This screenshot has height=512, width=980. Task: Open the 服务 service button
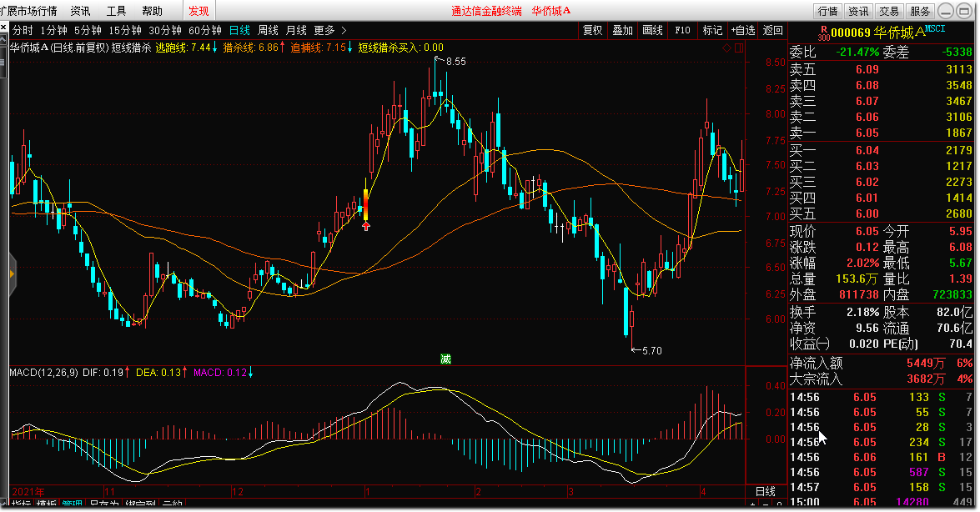(920, 11)
